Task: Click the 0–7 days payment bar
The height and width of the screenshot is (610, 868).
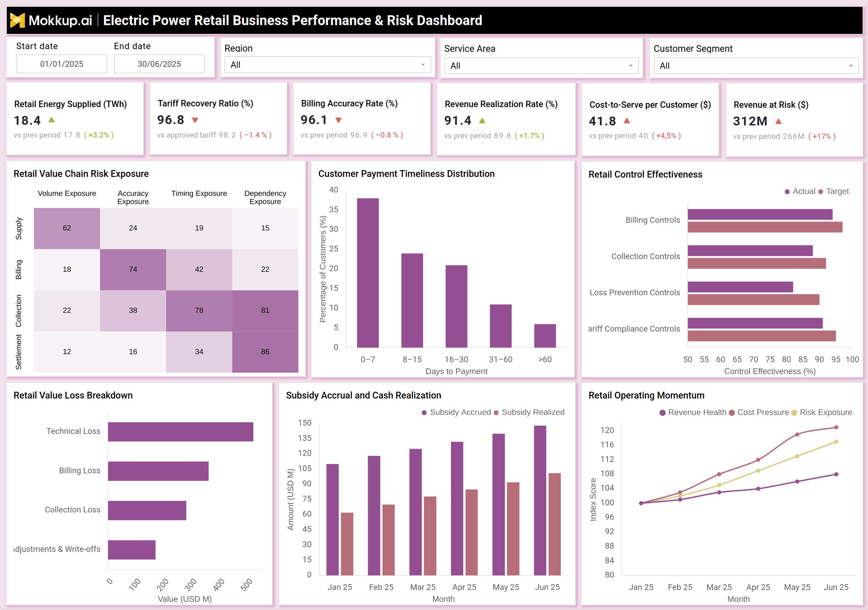Action: click(368, 273)
